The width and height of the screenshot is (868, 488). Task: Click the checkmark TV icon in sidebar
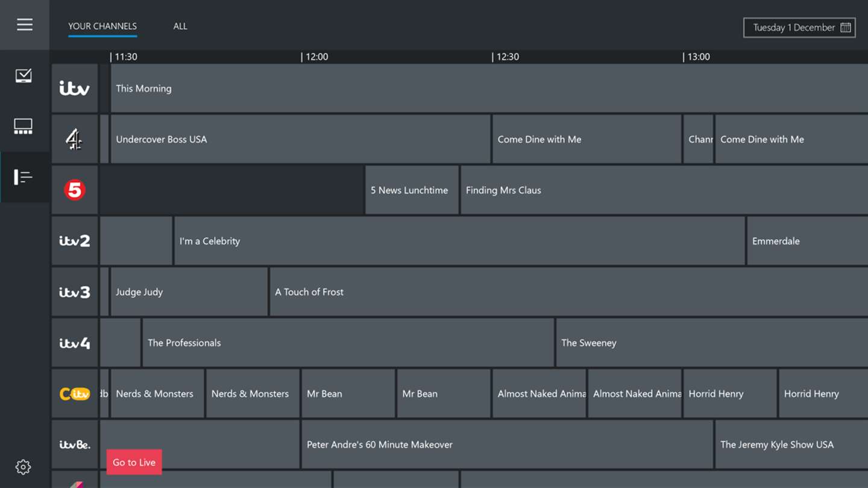(24, 76)
